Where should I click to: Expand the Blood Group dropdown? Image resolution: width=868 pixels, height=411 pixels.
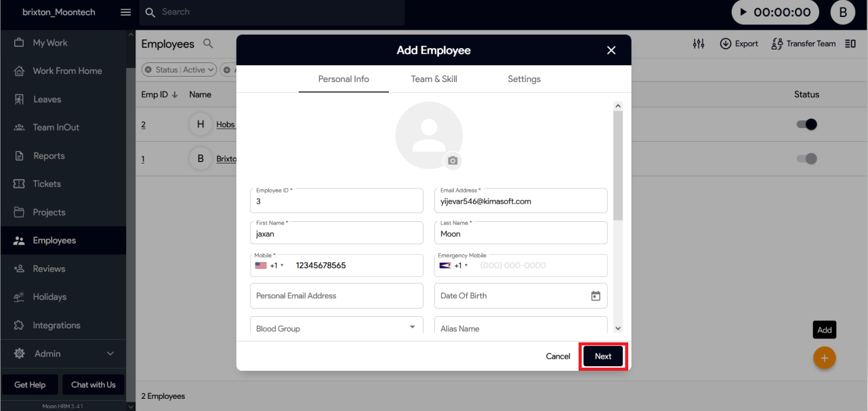(x=412, y=328)
